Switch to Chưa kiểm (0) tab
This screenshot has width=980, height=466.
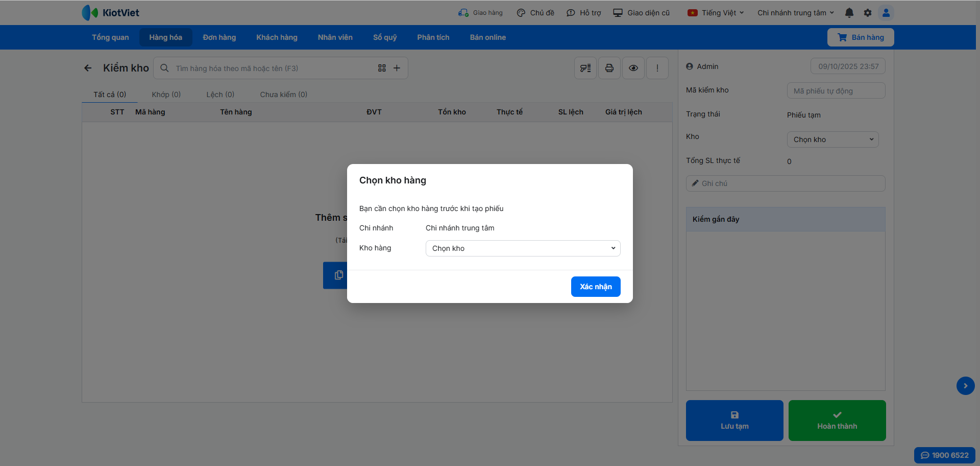284,95
